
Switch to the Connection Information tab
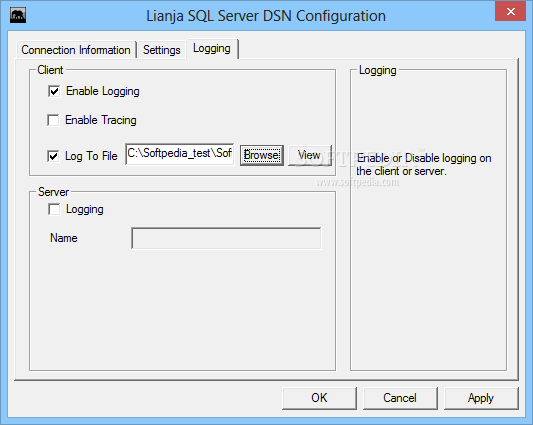click(76, 50)
